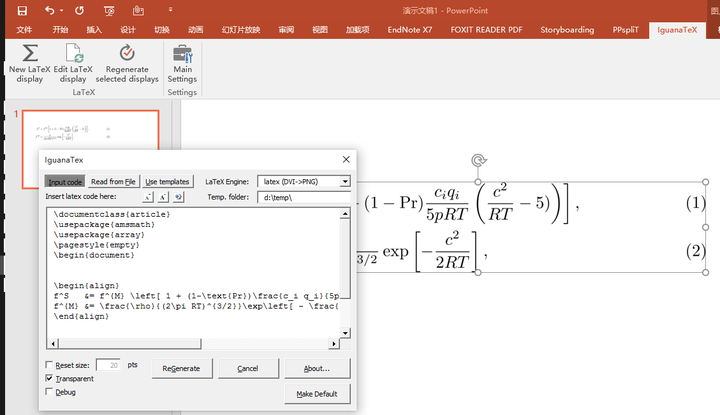Viewport: 720px width, 415px height.
Task: Click the vertical scrollbar thumb in code area
Action: tap(345, 258)
